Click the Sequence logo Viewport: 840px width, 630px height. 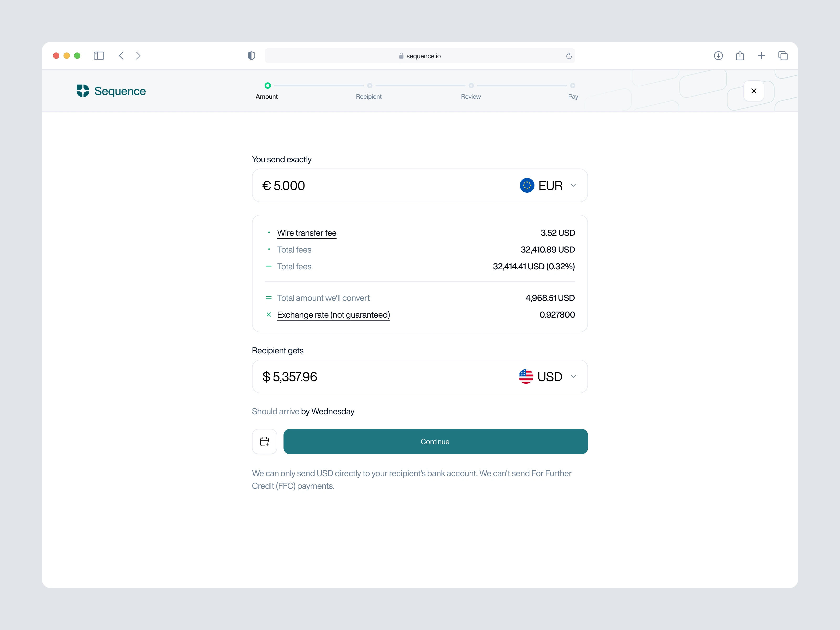tap(111, 91)
